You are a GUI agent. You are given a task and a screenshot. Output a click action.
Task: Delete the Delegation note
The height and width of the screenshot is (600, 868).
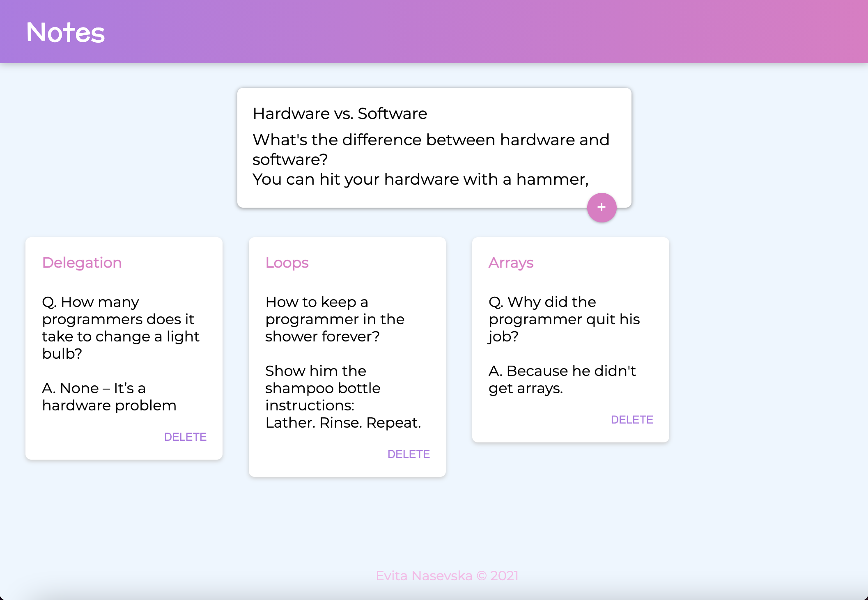185,437
